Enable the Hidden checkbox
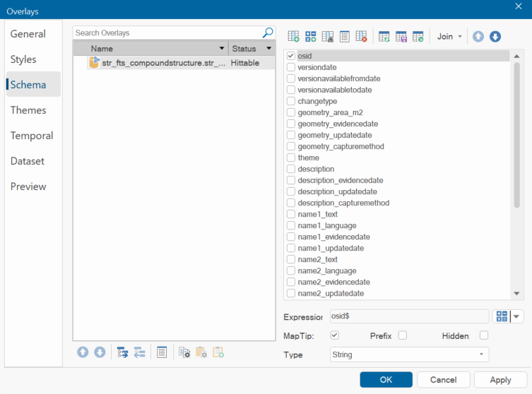 [484, 335]
